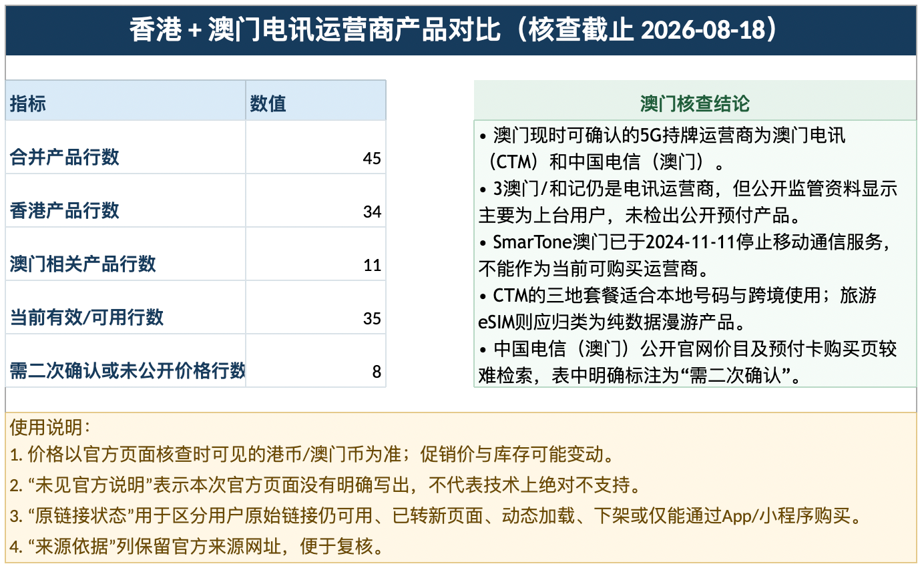Select the value 45 cell
This screenshot has width=924, height=570.
[316, 148]
